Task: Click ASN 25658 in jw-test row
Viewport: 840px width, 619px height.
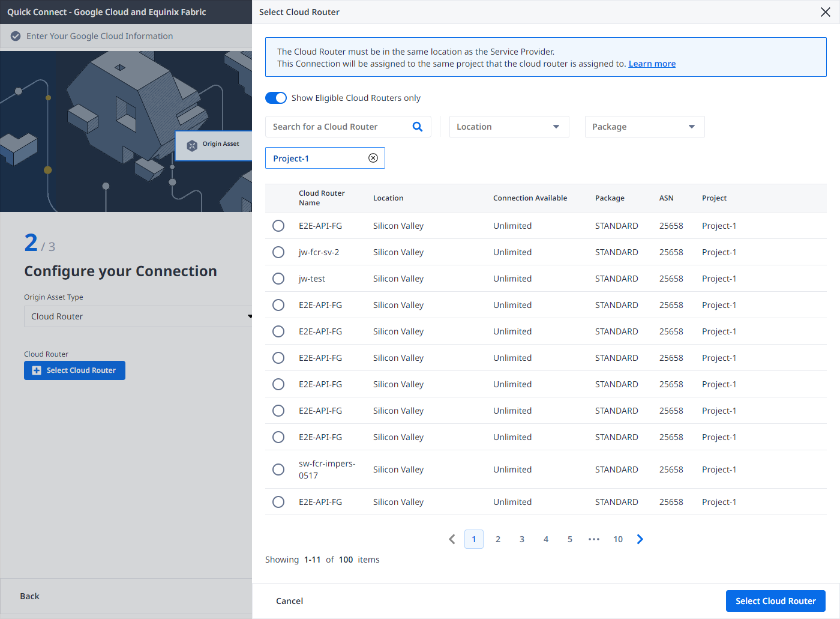Action: tap(671, 279)
